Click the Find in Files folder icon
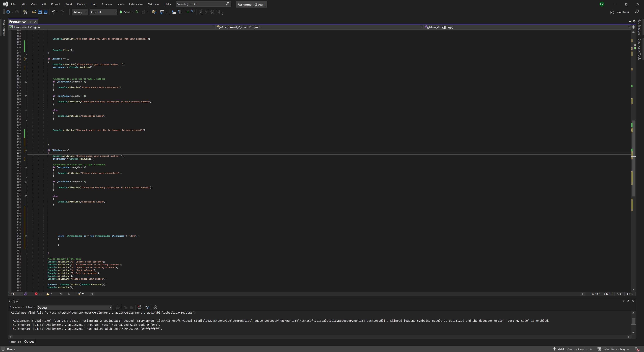 154,12
